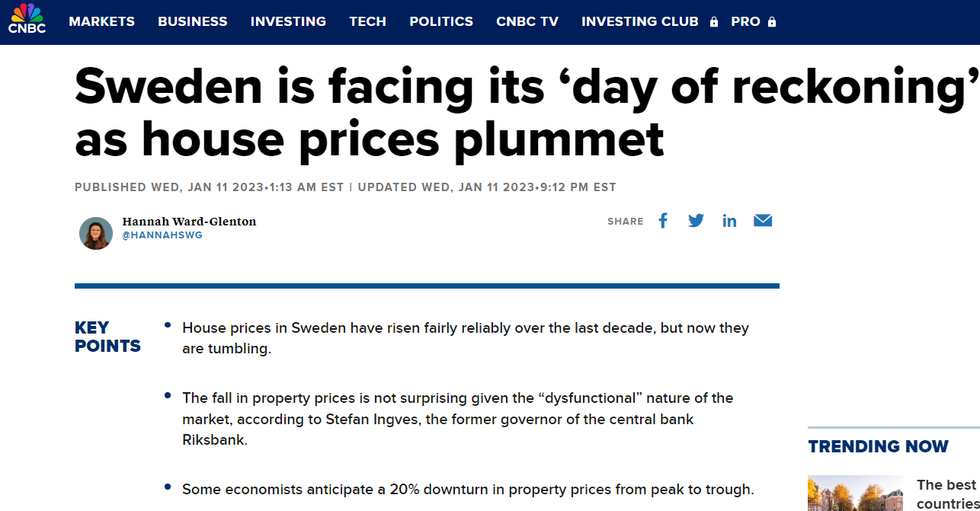Viewport: 980px width, 511px height.
Task: Open Hannah Ward-Glenton's author page
Action: click(189, 222)
